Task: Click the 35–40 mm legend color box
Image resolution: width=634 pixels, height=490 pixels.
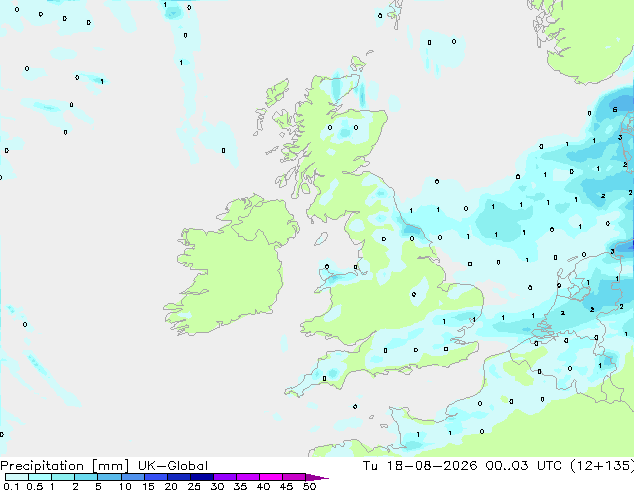Action: pyautogui.click(x=247, y=477)
